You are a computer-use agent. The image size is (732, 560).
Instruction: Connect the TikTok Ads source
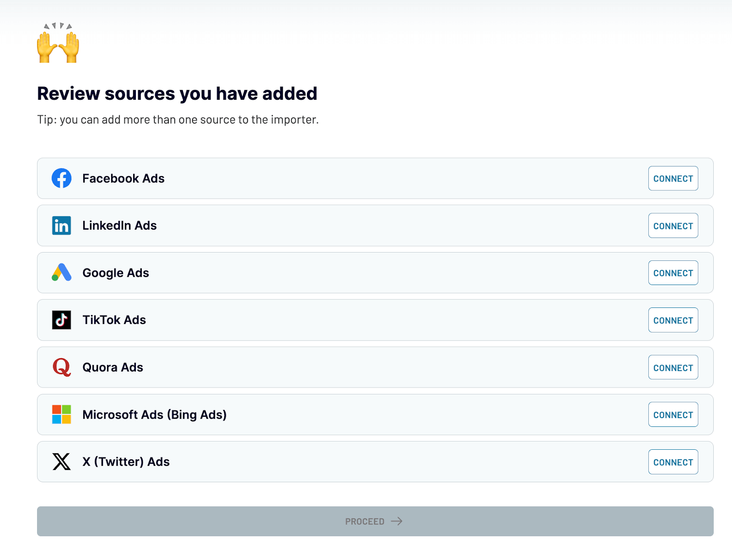[673, 320]
